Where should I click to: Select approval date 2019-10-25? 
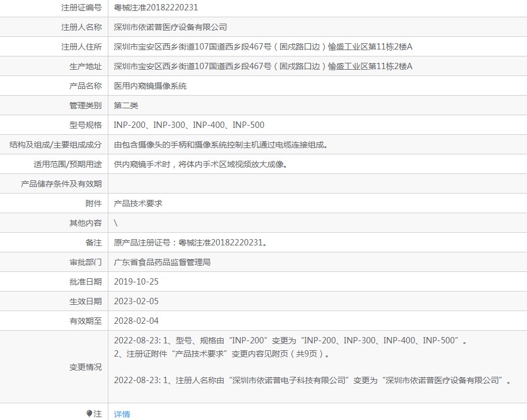click(136, 282)
